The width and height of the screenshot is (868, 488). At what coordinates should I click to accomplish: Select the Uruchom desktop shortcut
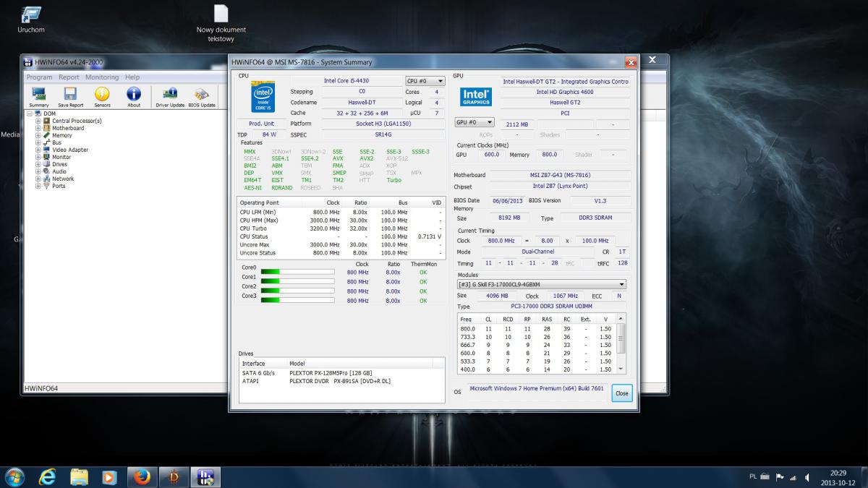tap(31, 20)
